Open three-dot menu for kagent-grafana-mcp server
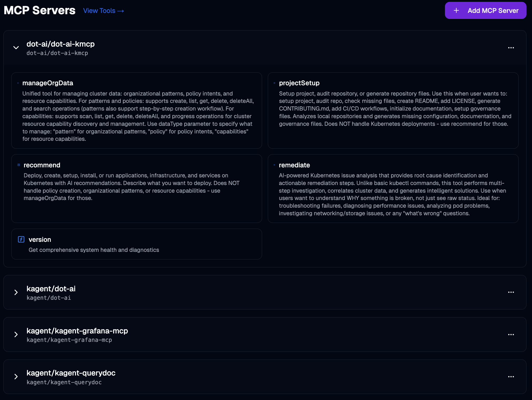This screenshot has height=400, width=532. [x=511, y=334]
